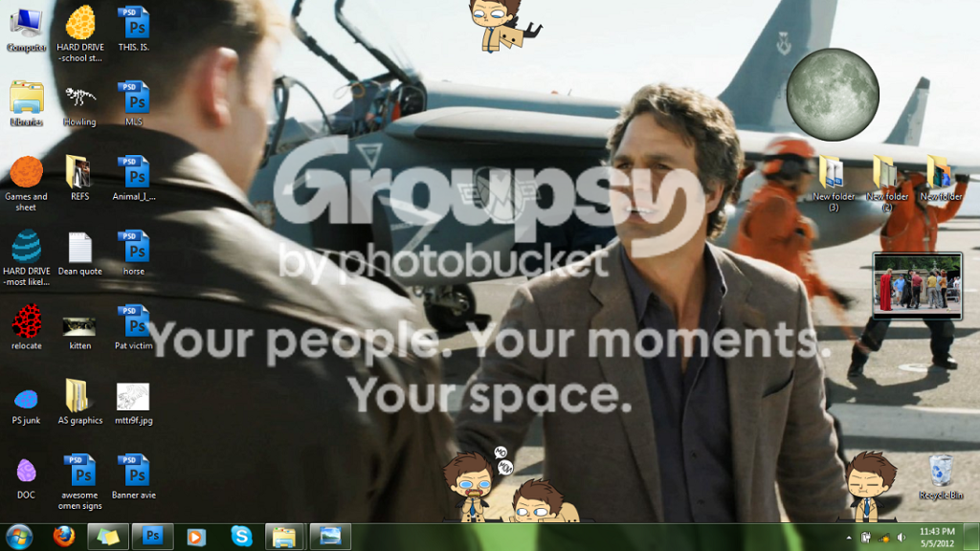Select the DOC desktop icon

click(26, 478)
